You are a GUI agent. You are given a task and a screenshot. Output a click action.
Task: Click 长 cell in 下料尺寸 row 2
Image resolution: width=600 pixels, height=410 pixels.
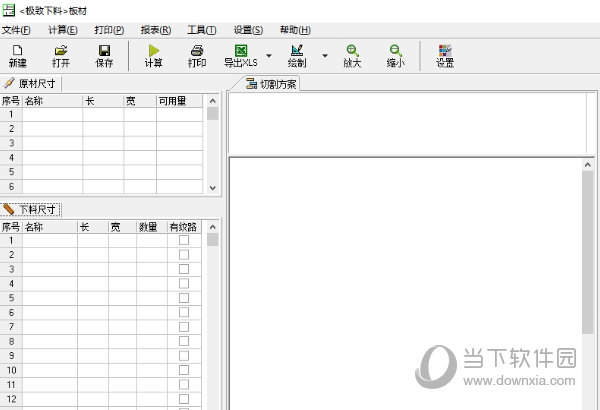click(x=93, y=255)
